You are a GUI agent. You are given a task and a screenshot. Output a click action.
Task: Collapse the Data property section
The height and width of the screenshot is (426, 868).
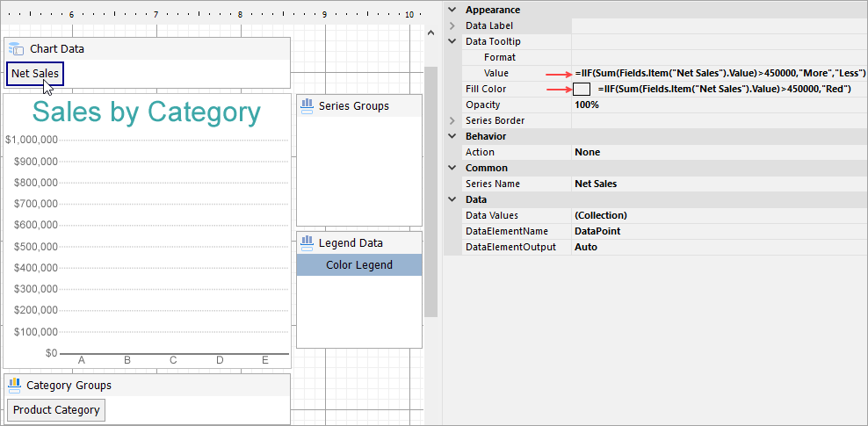(x=452, y=199)
